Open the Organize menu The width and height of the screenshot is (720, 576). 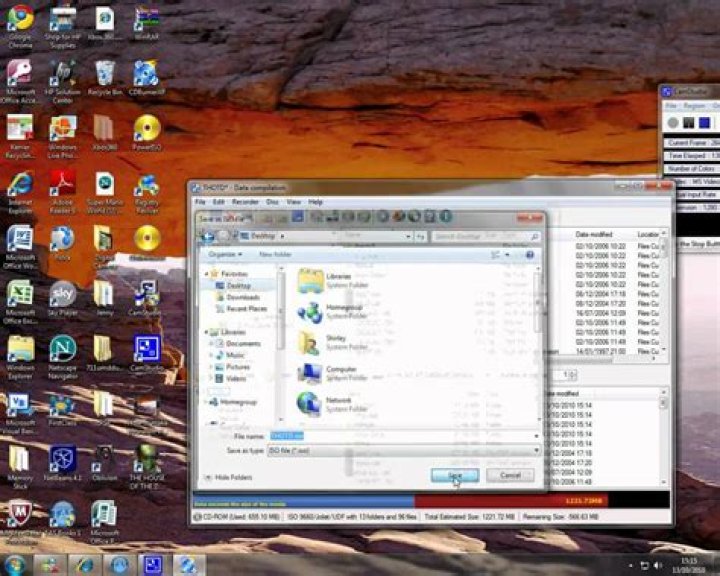[225, 255]
